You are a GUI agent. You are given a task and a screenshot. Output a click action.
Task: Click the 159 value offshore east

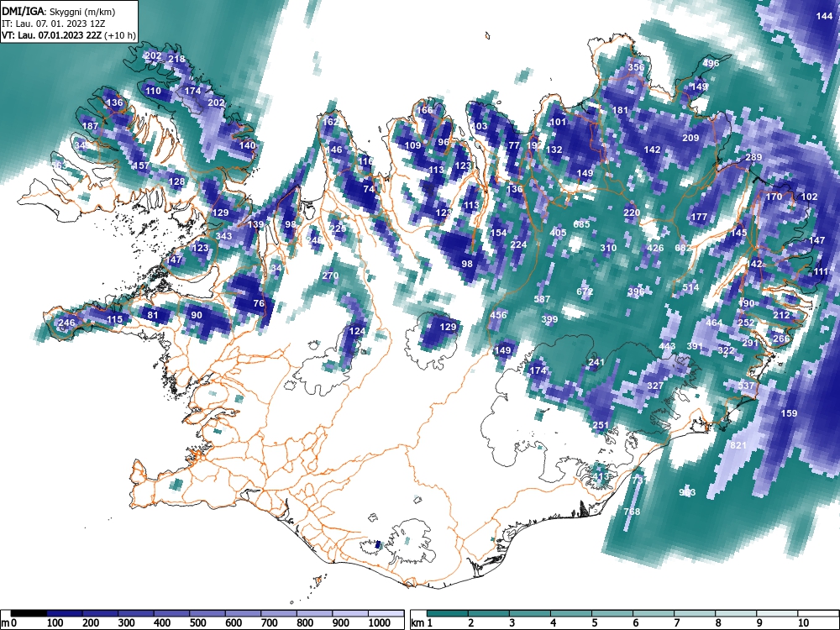click(789, 413)
